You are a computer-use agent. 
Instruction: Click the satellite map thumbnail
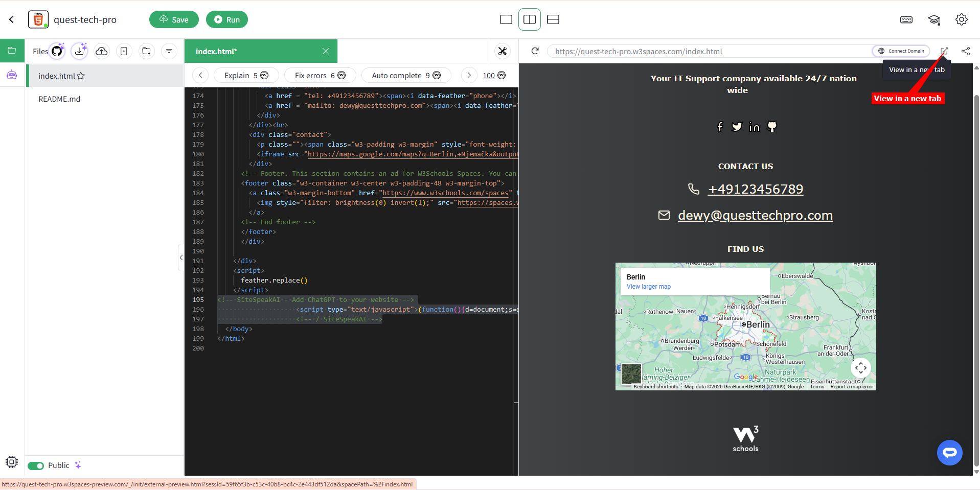coord(631,374)
